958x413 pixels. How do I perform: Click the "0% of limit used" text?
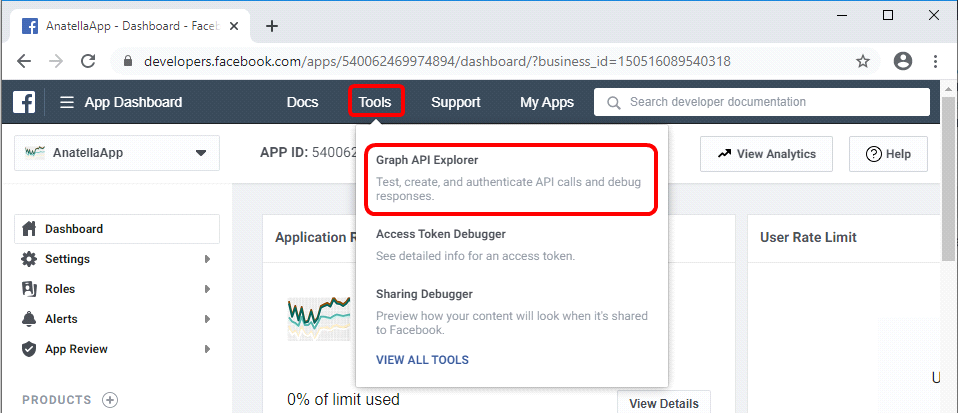[x=343, y=400]
